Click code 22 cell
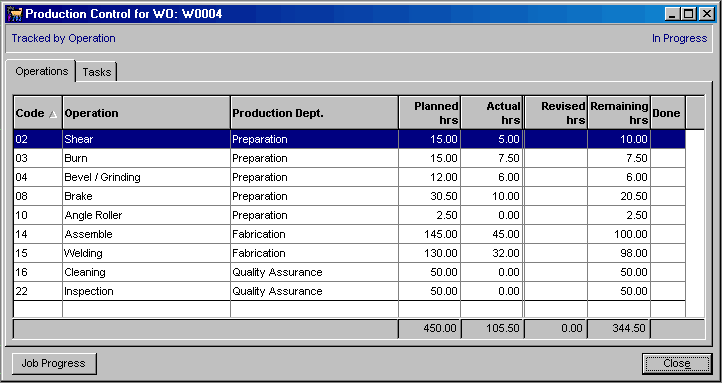 coord(38,291)
